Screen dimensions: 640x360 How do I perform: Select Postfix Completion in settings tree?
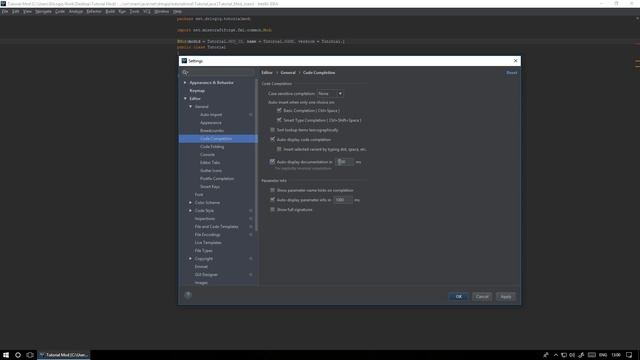tap(217, 179)
